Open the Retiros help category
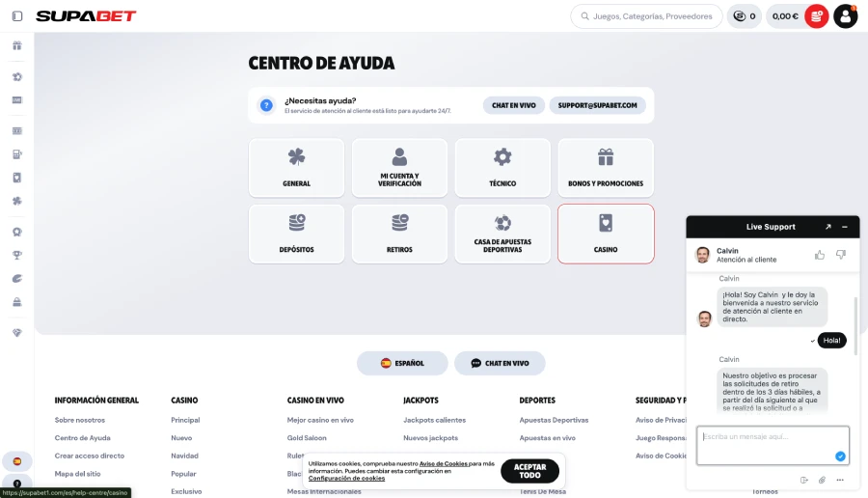 tap(399, 234)
